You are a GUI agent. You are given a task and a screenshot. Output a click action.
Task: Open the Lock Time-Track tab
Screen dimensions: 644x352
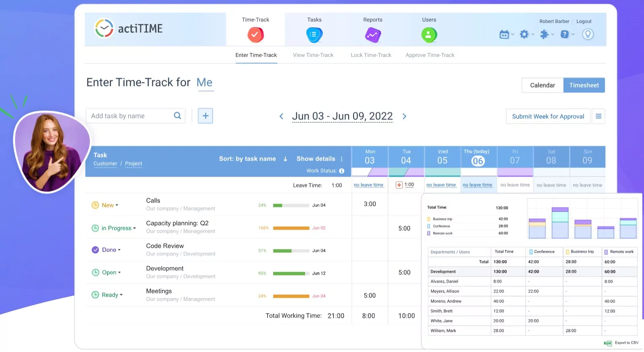(371, 55)
